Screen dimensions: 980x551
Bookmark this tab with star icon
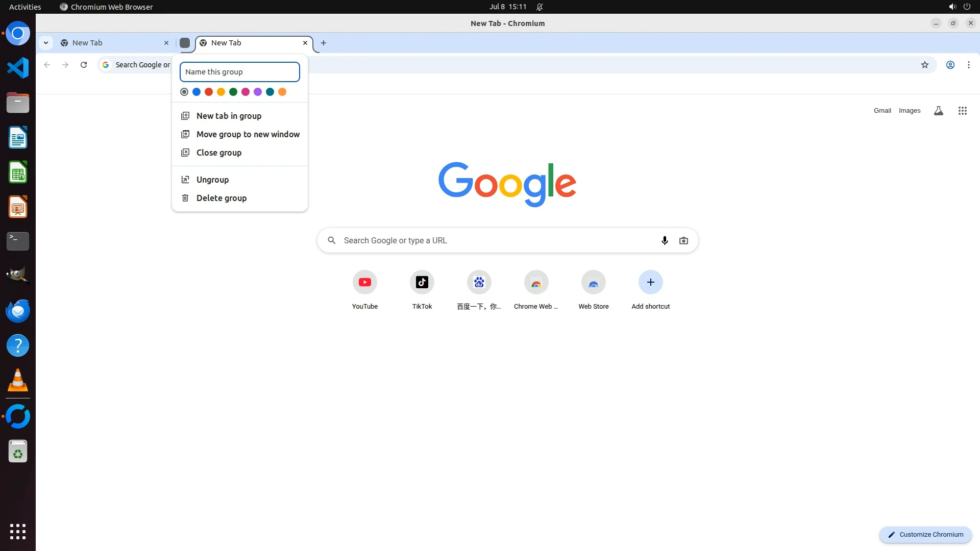click(924, 65)
